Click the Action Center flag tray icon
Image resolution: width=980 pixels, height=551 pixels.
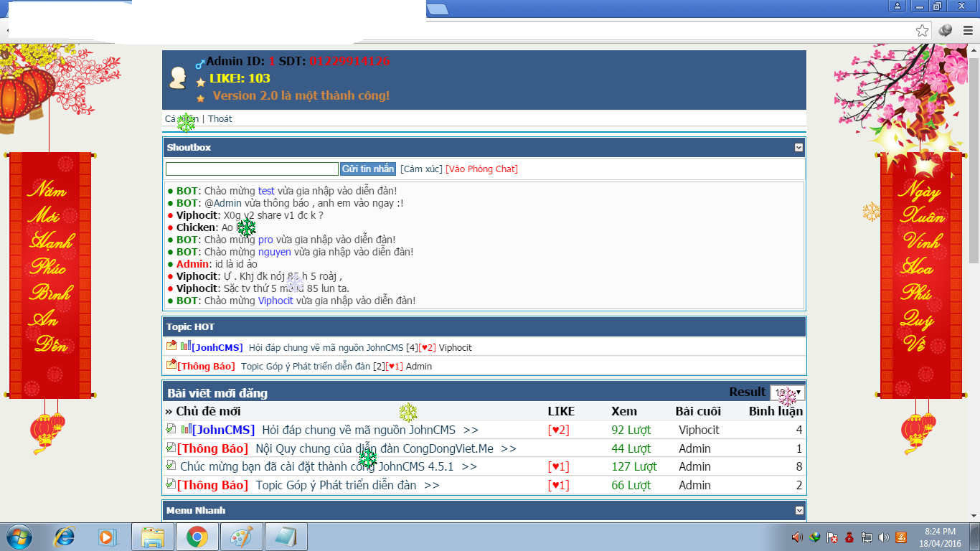coord(833,537)
